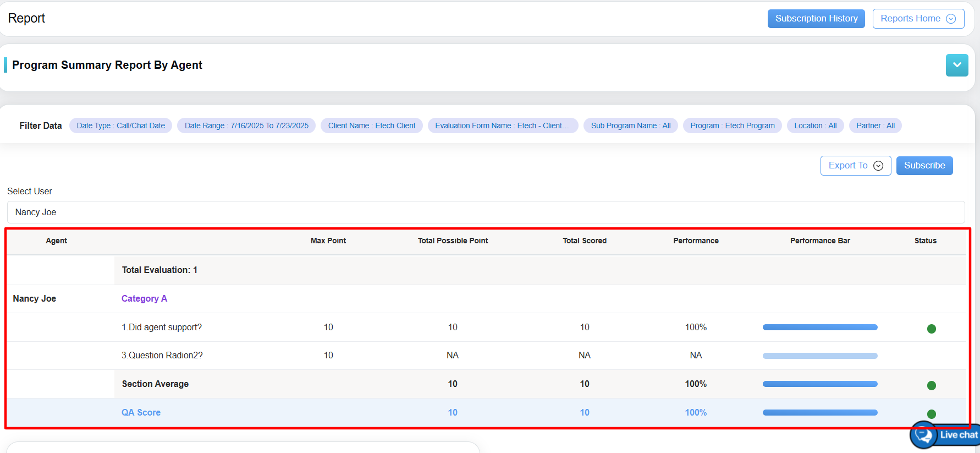Image resolution: width=980 pixels, height=453 pixels.
Task: Click the Program Etech Program filter chip
Action: coord(732,125)
